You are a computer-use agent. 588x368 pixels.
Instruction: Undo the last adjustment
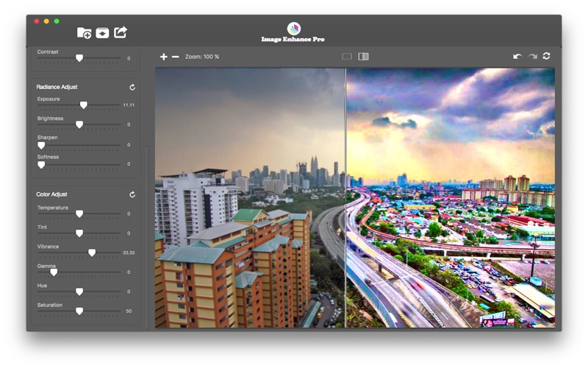(x=517, y=56)
